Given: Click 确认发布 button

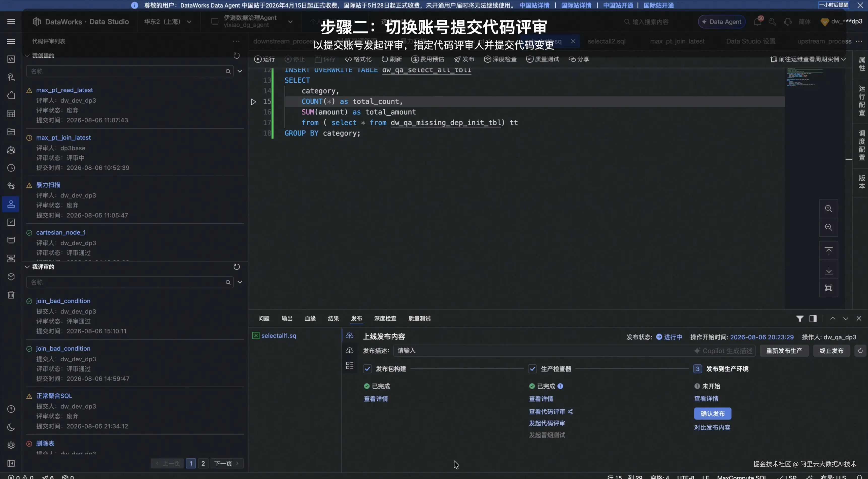Looking at the screenshot, I should point(713,413).
